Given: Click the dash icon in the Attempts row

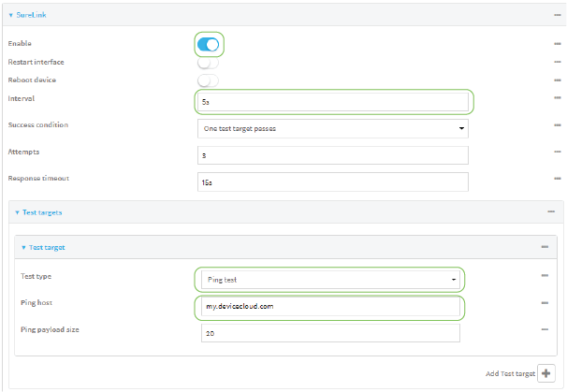Looking at the screenshot, I should coord(557,152).
